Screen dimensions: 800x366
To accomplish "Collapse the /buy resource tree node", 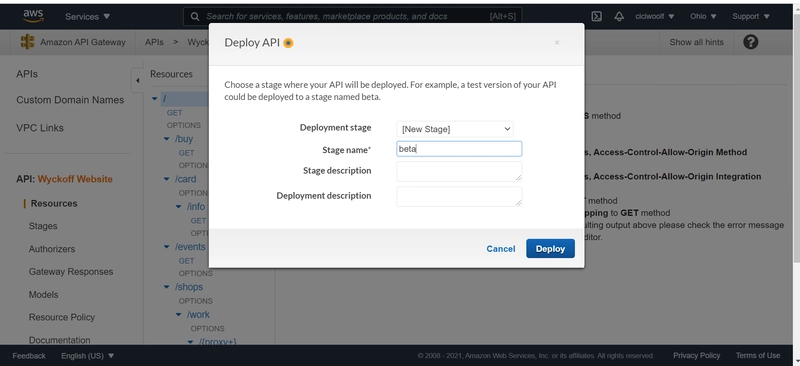I will point(166,139).
